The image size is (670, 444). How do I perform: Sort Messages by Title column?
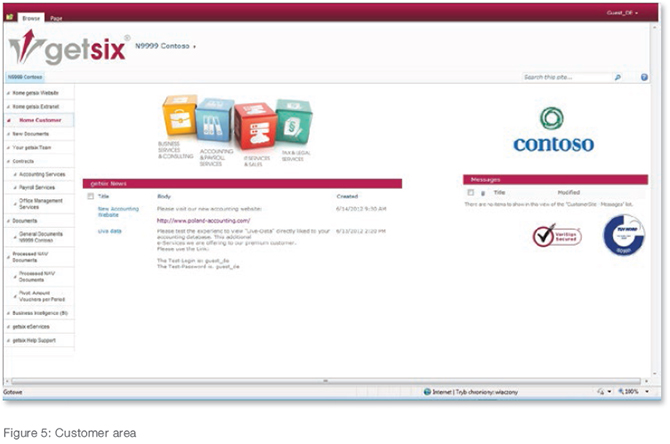point(499,193)
